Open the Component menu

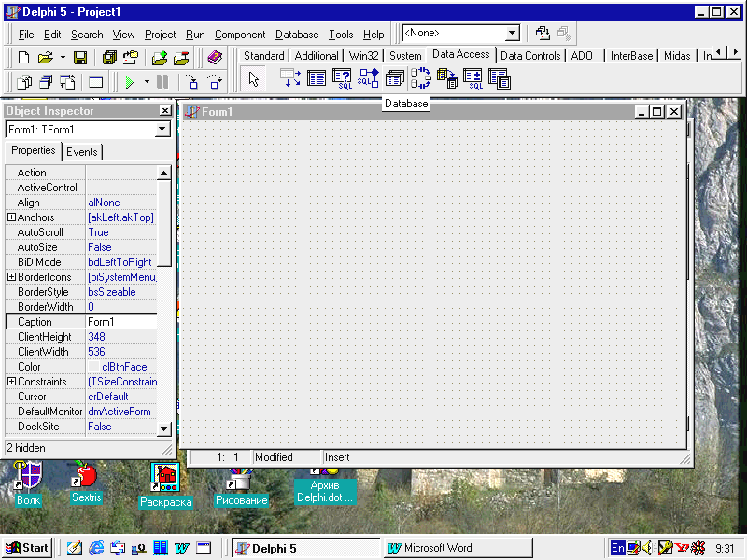click(x=240, y=35)
